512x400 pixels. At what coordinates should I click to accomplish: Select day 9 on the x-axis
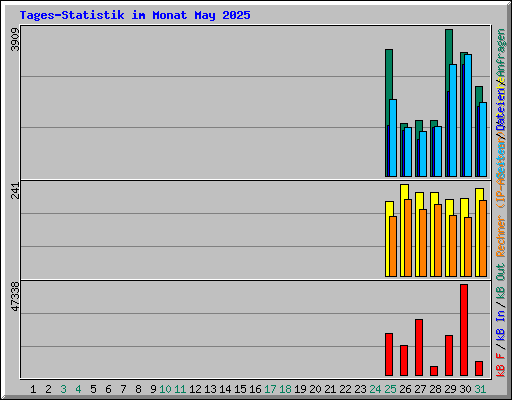153,389
